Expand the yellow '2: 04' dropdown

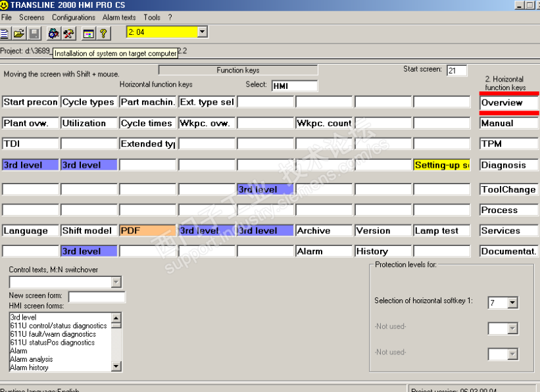click(x=202, y=32)
